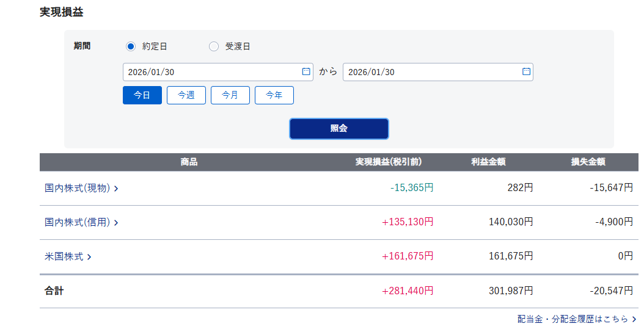Click the chevron beside 米国株式

[x=89, y=257]
